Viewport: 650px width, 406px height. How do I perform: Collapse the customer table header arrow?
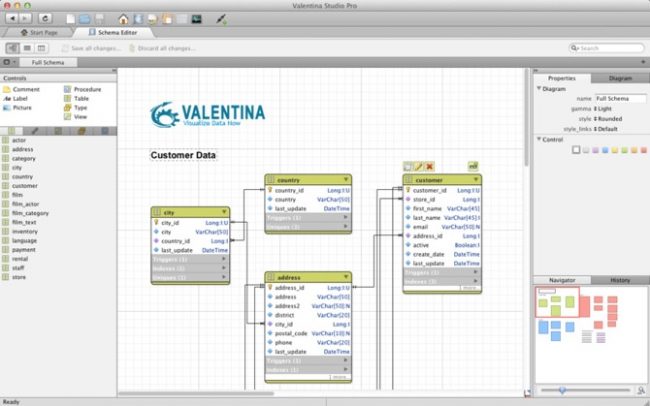coord(476,180)
